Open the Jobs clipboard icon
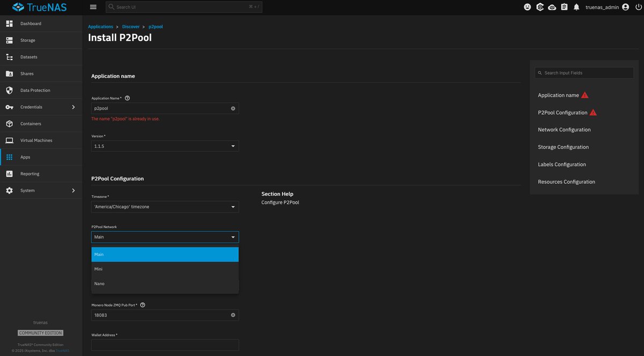 tap(564, 7)
